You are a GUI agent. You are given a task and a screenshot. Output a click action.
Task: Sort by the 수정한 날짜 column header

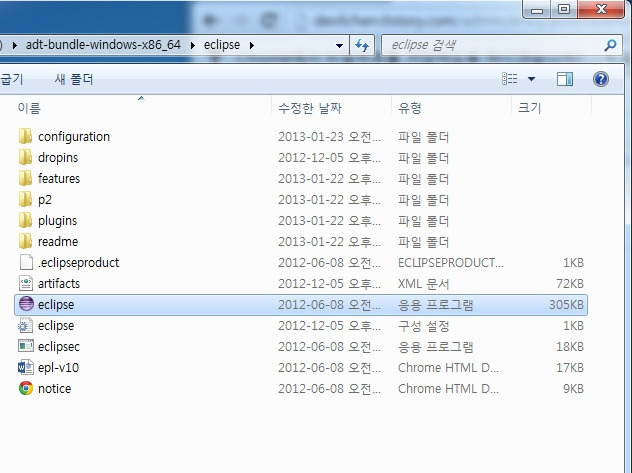point(310,108)
